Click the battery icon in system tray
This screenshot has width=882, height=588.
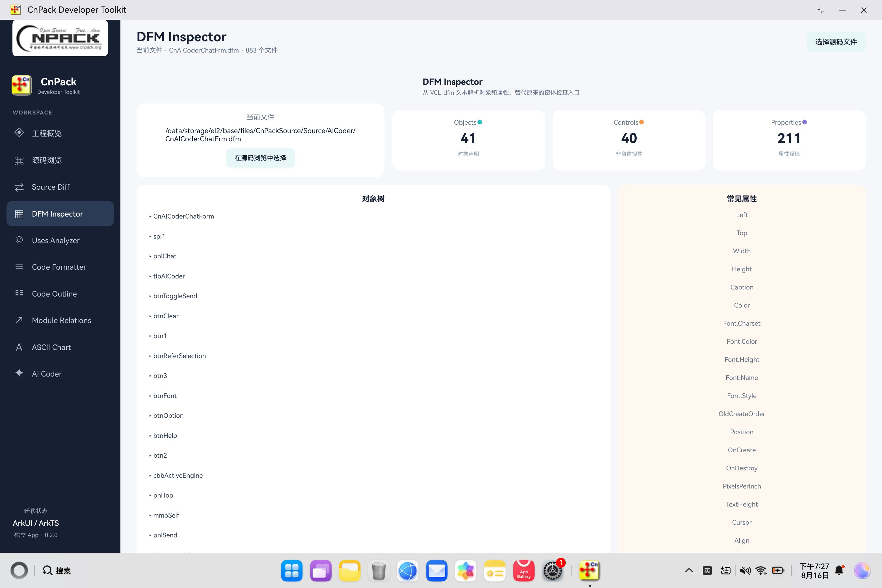point(778,571)
